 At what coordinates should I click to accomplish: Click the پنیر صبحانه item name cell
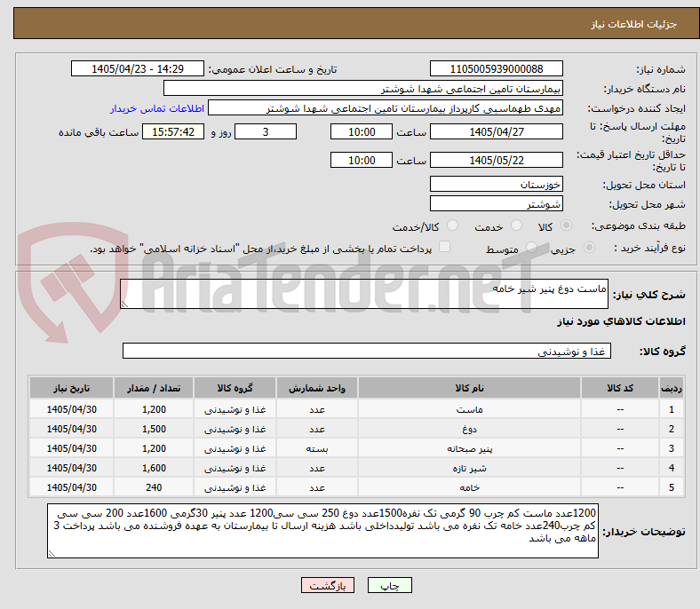469,448
